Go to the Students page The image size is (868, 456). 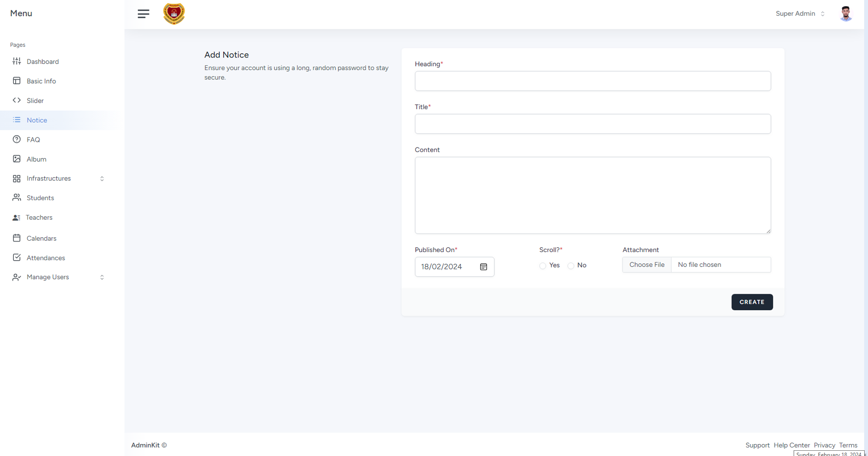[x=40, y=198]
